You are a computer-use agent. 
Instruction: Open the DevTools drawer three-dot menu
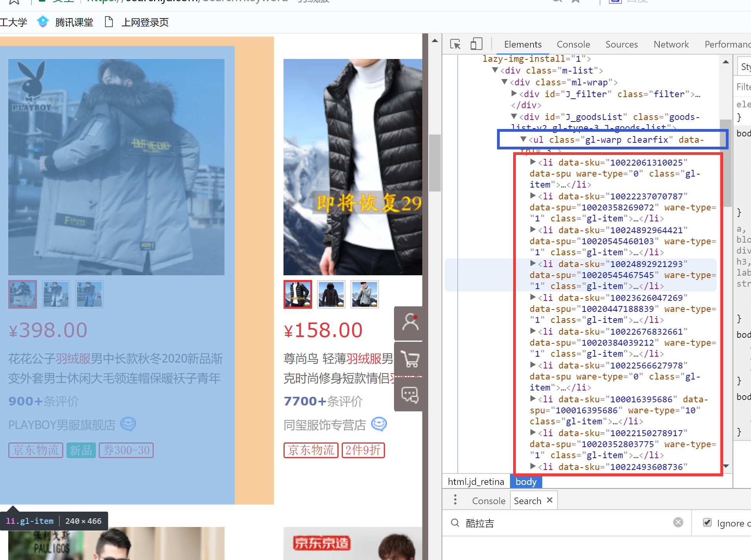(455, 499)
